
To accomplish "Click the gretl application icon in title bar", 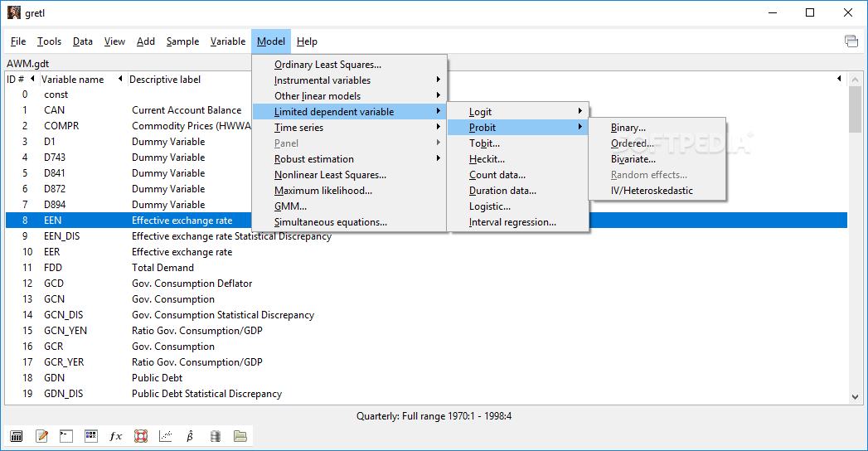I will [x=14, y=12].
